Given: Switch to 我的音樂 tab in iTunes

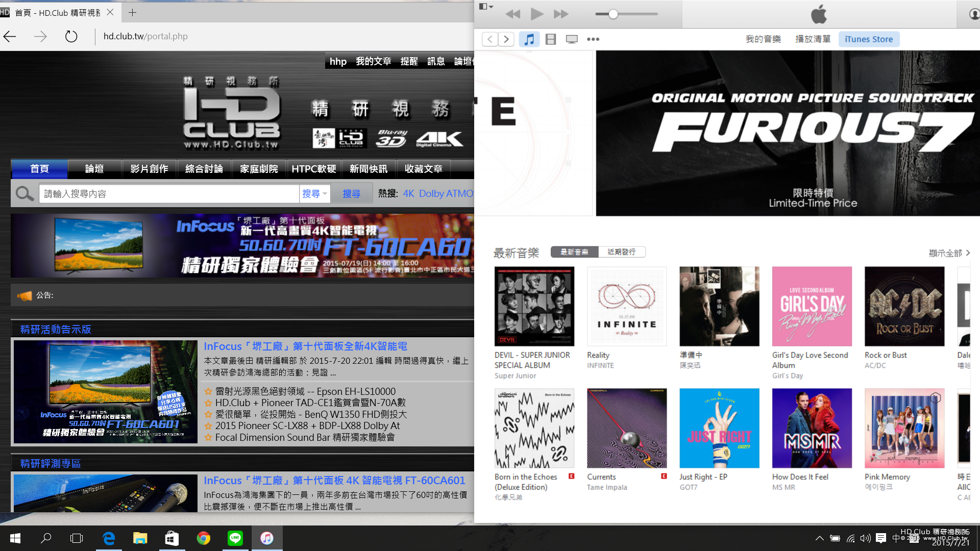Looking at the screenshot, I should coord(763,39).
